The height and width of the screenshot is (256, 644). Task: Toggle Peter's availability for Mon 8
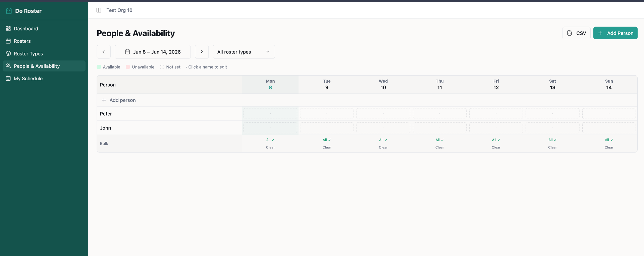tap(270, 114)
